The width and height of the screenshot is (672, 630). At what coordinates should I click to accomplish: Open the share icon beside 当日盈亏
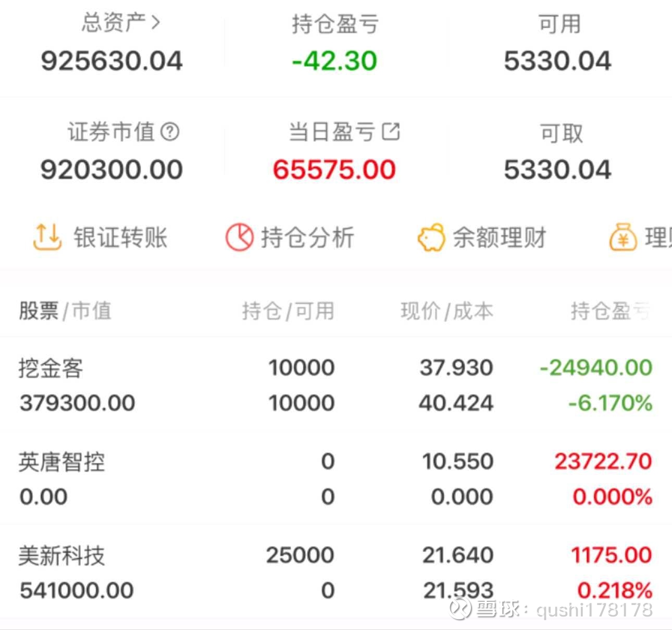[x=391, y=131]
